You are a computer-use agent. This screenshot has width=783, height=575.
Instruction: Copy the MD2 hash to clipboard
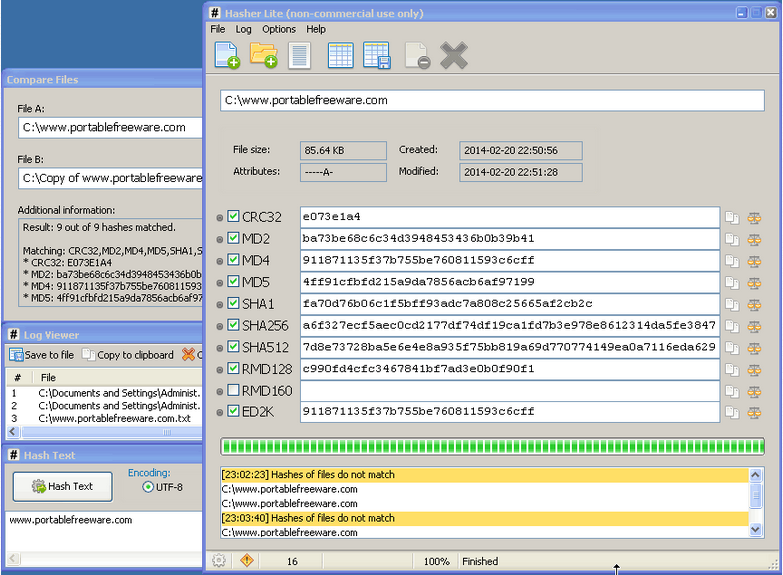point(732,239)
